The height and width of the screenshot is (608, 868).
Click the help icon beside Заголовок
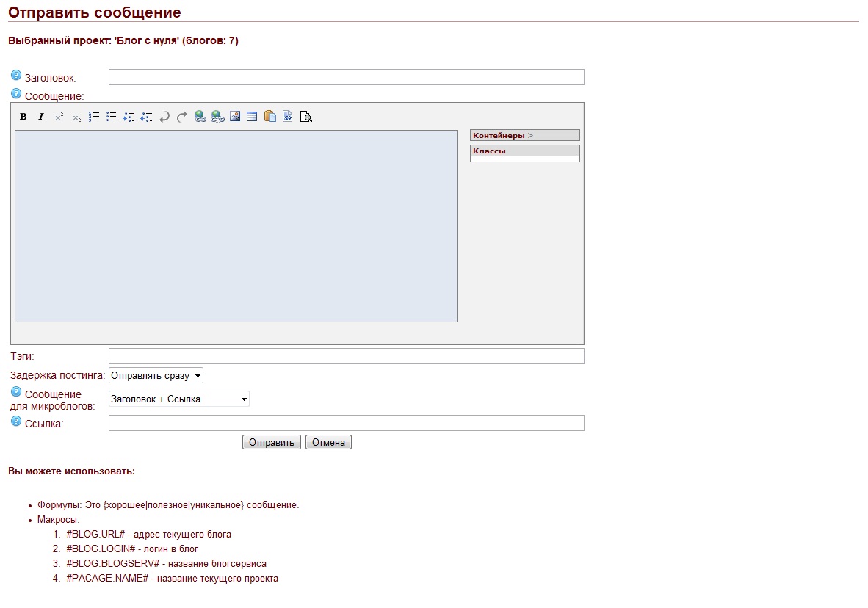point(16,76)
